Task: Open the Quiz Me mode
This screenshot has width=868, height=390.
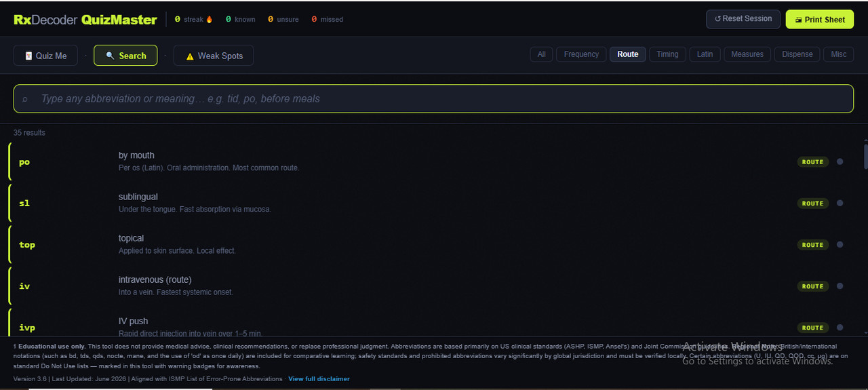Action: click(45, 56)
